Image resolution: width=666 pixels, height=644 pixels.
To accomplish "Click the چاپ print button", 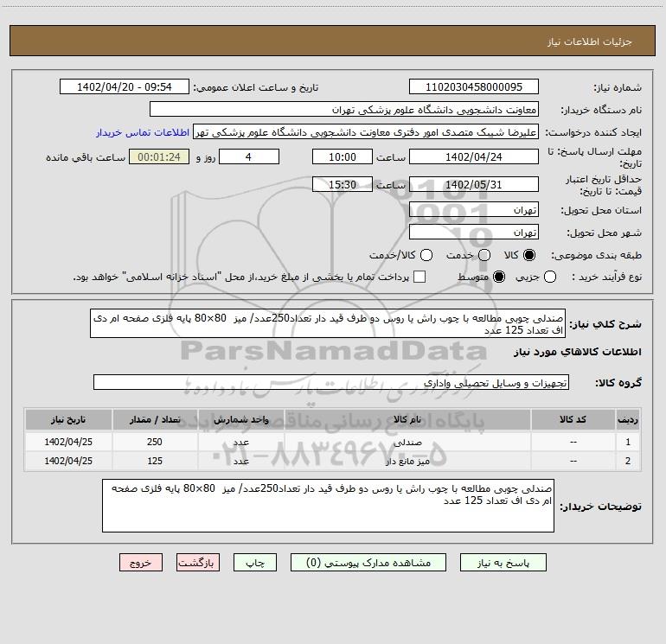I will point(255,563).
